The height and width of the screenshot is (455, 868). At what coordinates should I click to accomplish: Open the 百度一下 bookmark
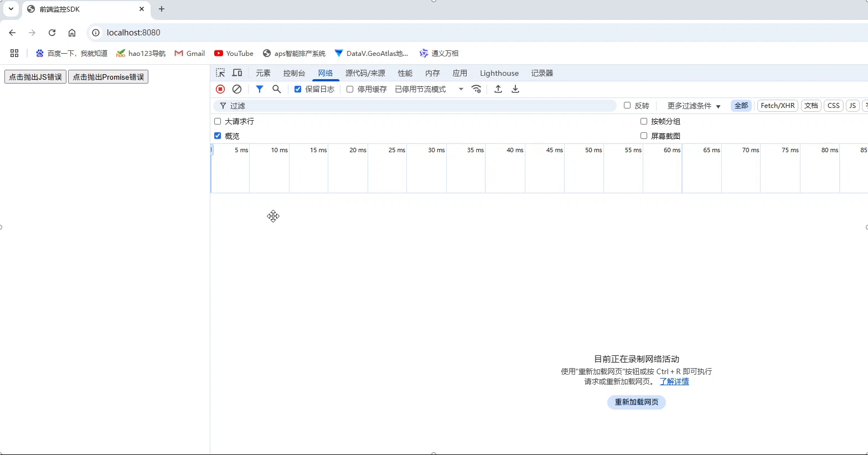click(71, 53)
